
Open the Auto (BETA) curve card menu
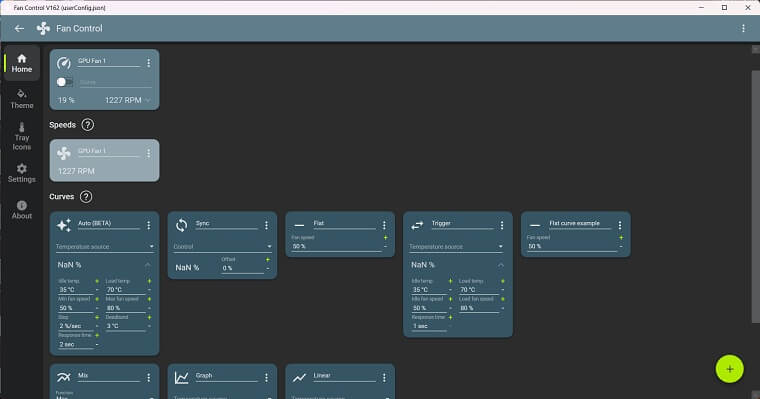[148, 225]
